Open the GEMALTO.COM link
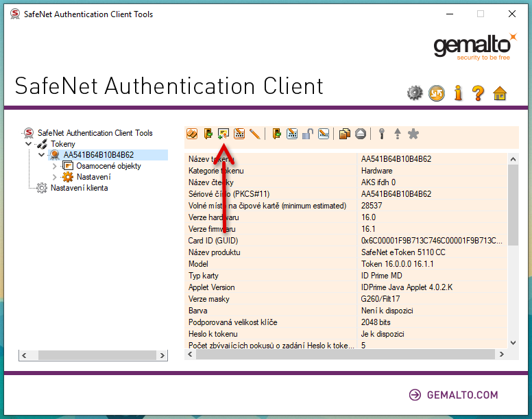Screen dimensions: 532x419 (x=454, y=395)
